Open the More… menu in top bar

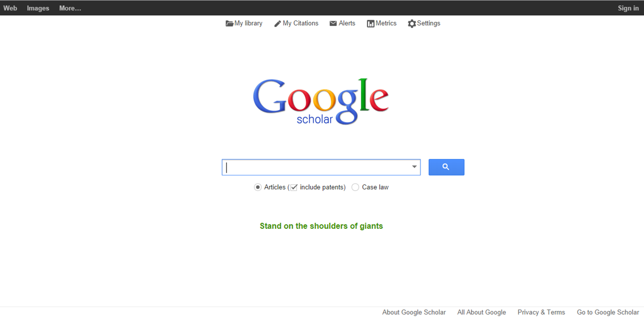[x=70, y=8]
